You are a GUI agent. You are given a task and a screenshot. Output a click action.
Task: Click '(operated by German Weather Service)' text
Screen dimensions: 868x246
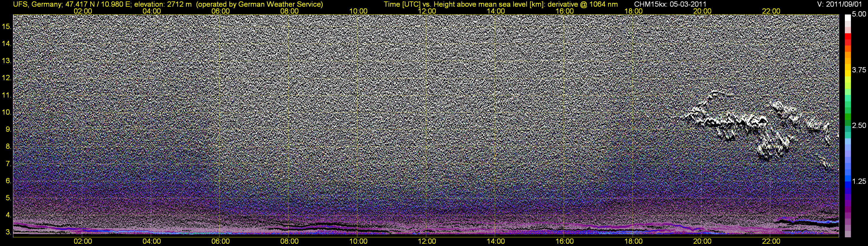point(260,4)
